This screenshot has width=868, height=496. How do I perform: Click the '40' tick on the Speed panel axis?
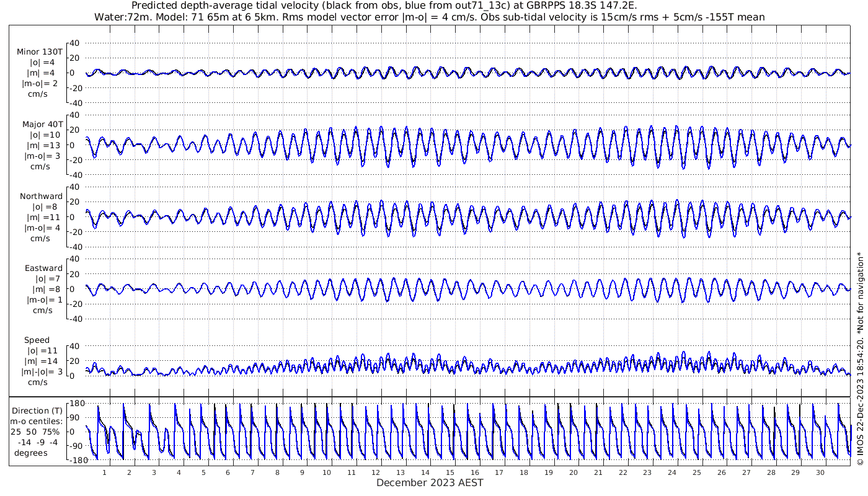point(75,346)
